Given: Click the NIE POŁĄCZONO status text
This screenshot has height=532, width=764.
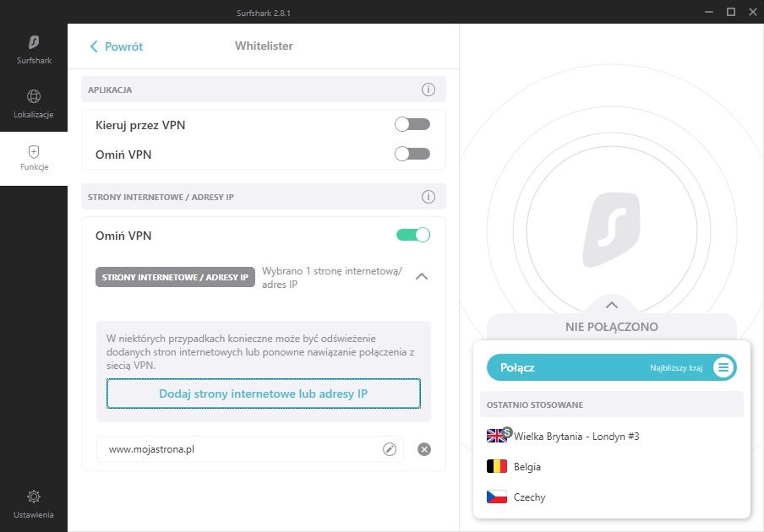Looking at the screenshot, I should [x=612, y=327].
